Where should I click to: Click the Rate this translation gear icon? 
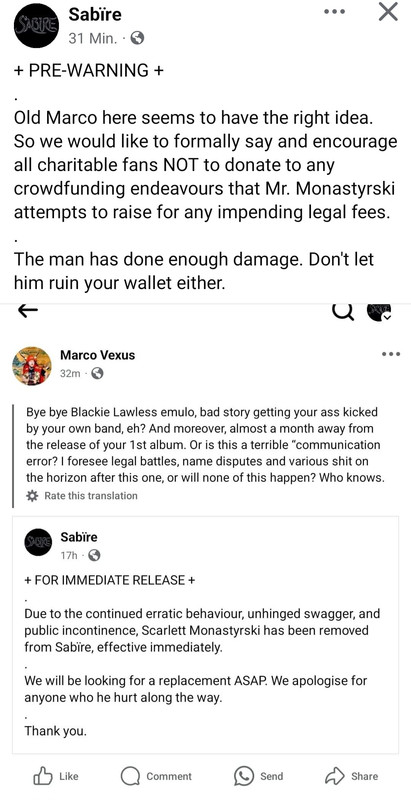tap(32, 495)
